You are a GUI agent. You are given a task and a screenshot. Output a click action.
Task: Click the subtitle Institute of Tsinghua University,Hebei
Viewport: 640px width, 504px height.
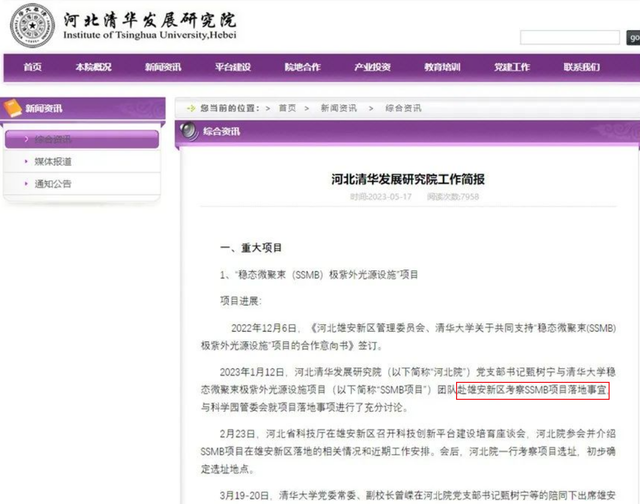pos(150,35)
